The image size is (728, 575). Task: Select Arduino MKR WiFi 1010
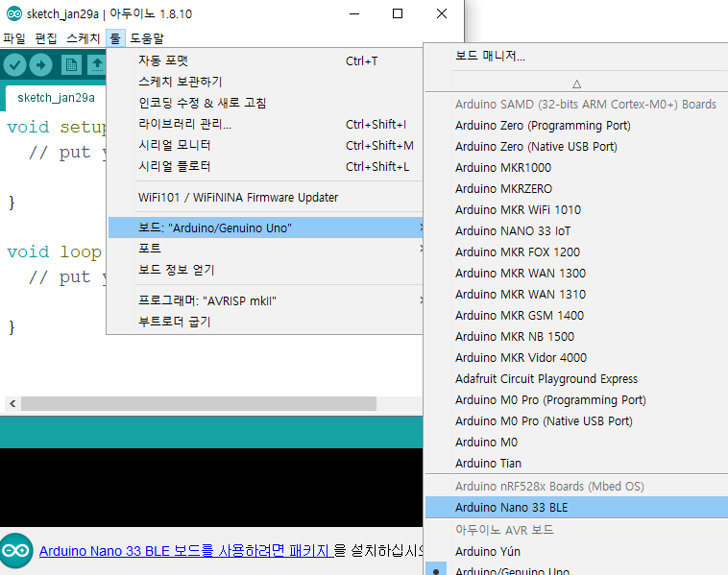[576, 210]
